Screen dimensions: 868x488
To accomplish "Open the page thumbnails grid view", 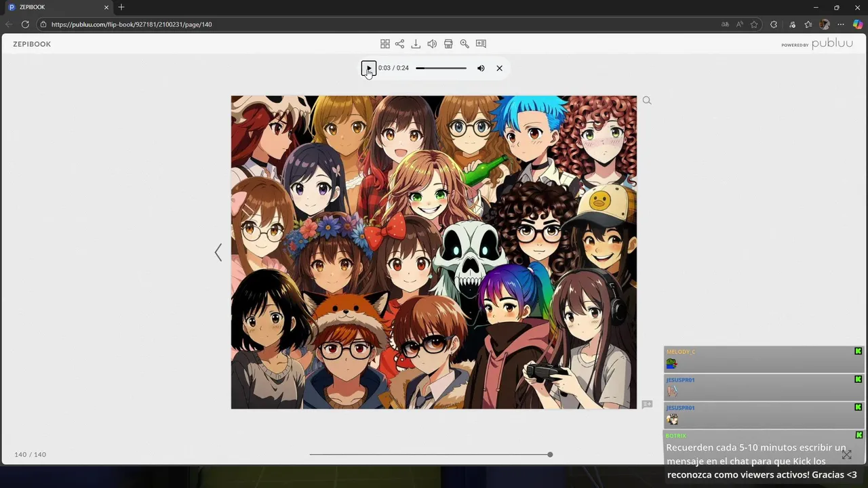I will click(384, 43).
